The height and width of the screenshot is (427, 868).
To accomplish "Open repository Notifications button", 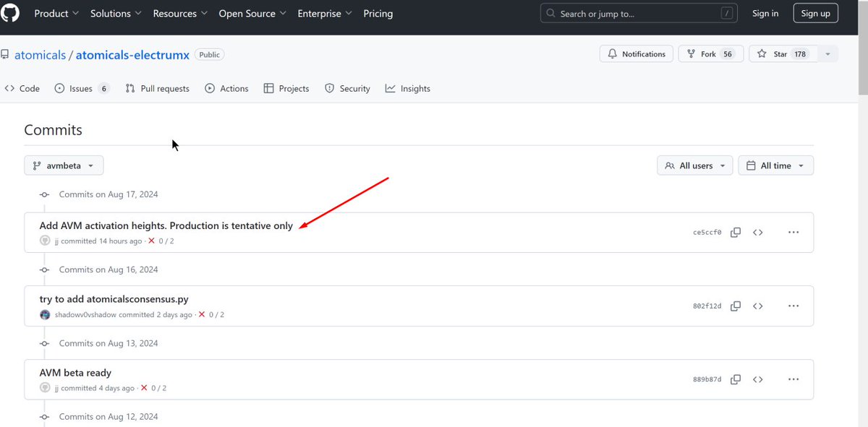I will (637, 54).
